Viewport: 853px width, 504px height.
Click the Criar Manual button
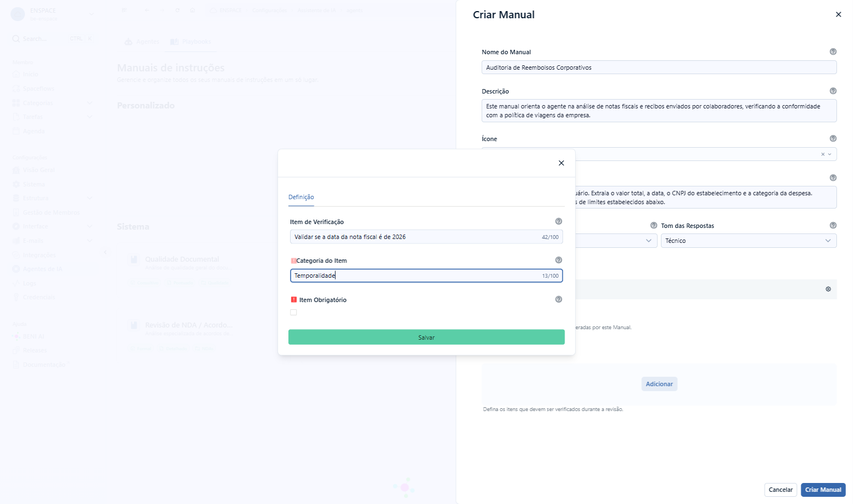click(823, 490)
